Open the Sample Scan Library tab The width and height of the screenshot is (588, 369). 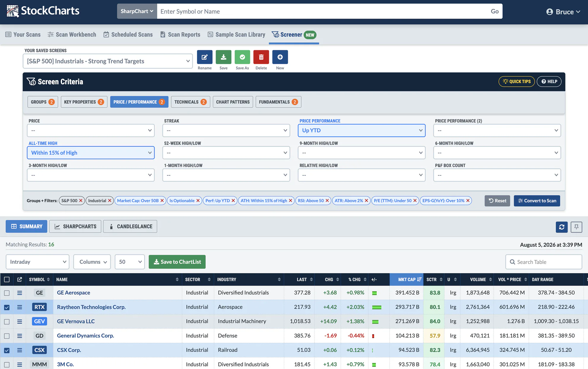tap(236, 35)
